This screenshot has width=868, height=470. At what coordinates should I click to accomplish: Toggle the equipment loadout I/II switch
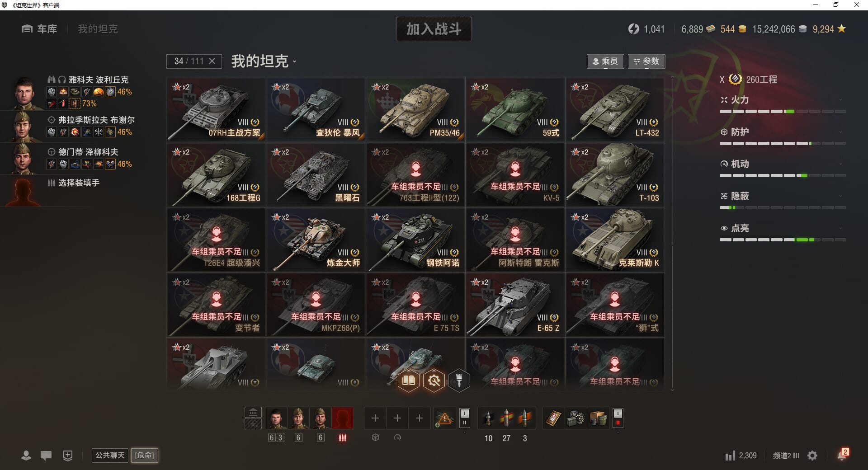[x=464, y=418]
